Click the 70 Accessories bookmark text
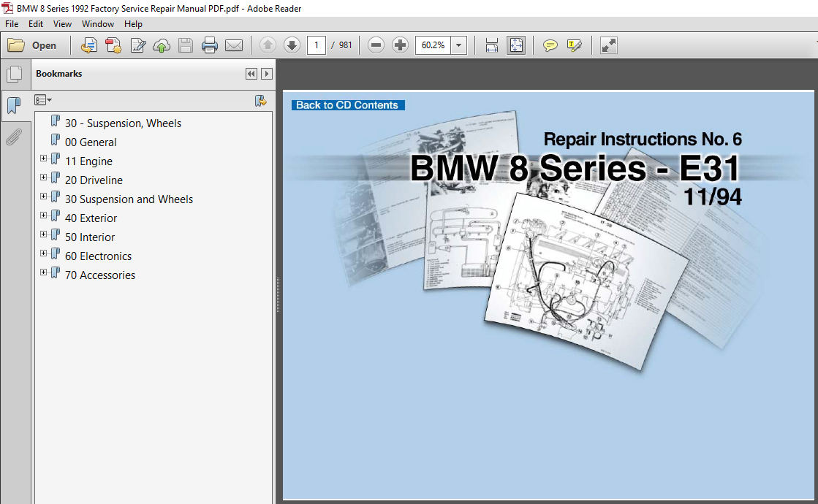The height and width of the screenshot is (504, 818). [100, 275]
